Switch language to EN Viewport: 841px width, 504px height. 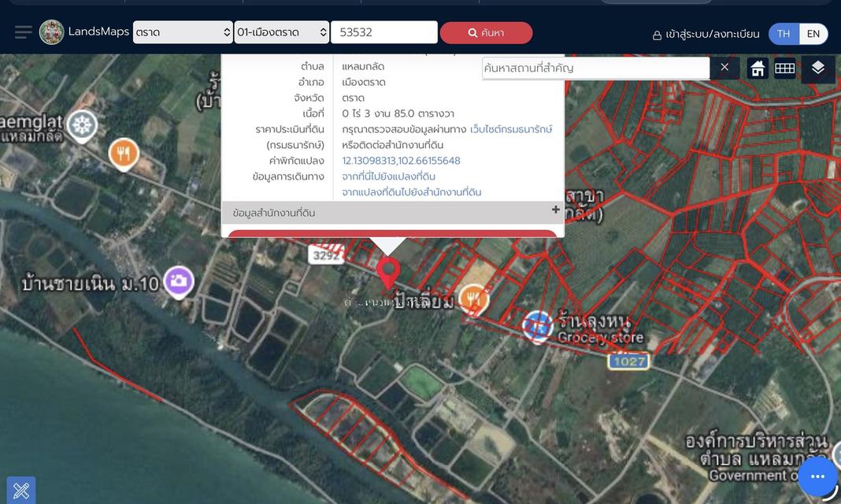813,34
